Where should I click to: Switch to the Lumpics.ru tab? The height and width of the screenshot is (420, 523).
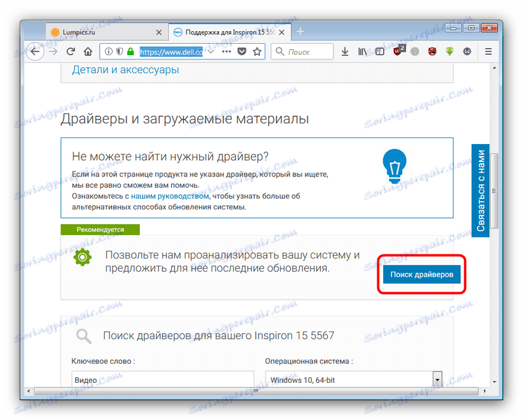pos(106,32)
